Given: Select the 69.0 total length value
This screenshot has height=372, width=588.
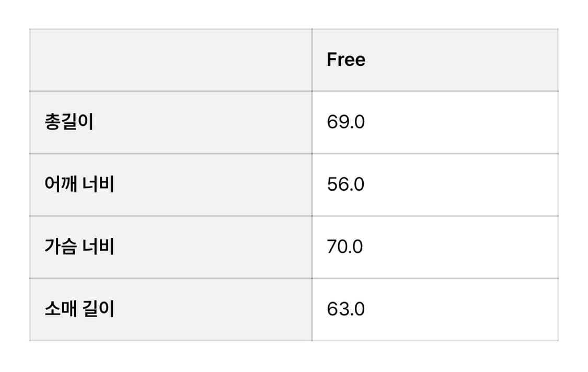Looking at the screenshot, I should (345, 122).
